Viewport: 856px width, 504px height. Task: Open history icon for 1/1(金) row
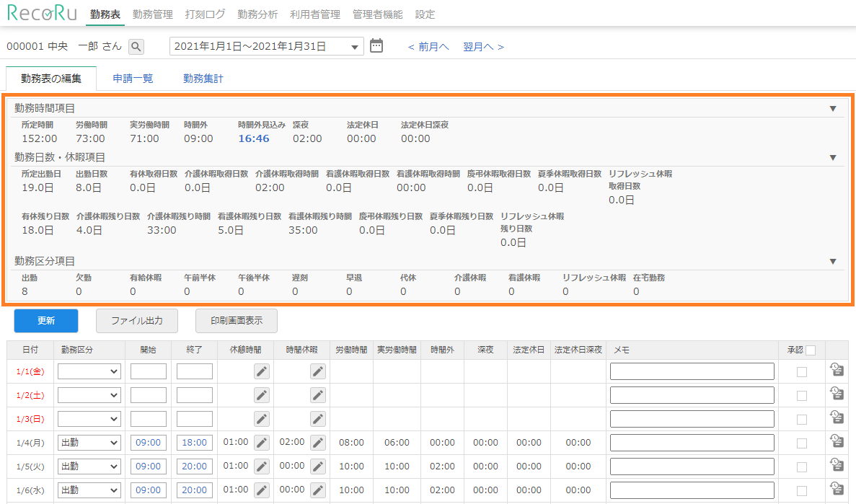pos(837,370)
